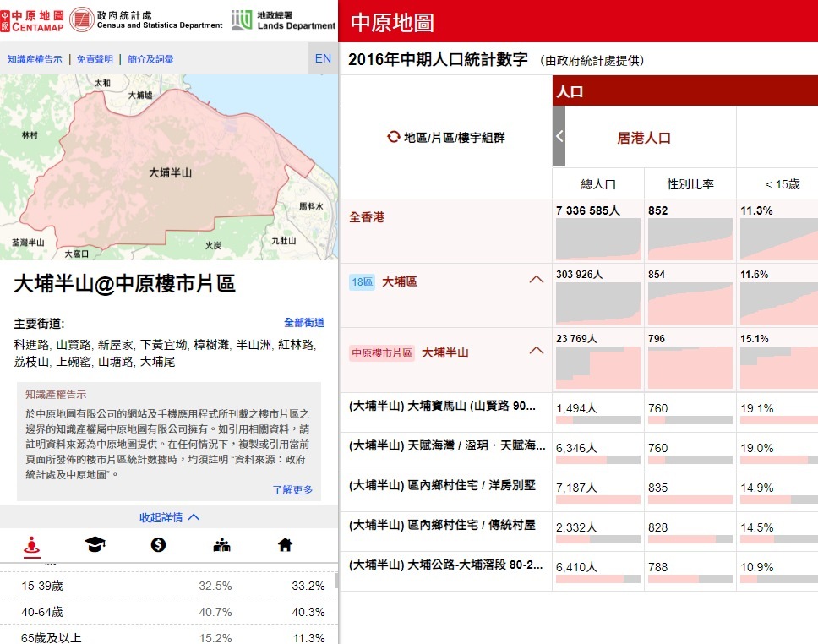Screen dimensions: 818x644
Task: Select the 區內鄉村住宅 / 傳統村屋 row
Action: [x=446, y=531]
